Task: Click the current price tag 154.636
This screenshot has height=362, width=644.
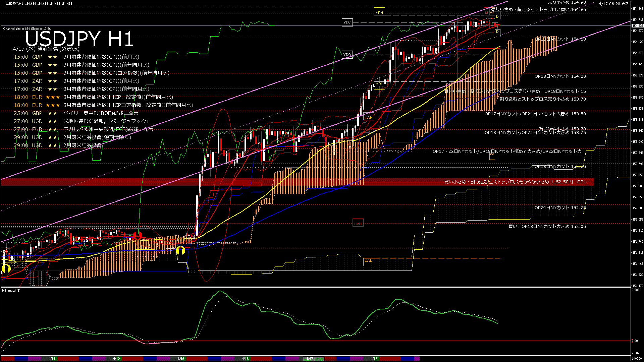Action: pyautogui.click(x=637, y=25)
